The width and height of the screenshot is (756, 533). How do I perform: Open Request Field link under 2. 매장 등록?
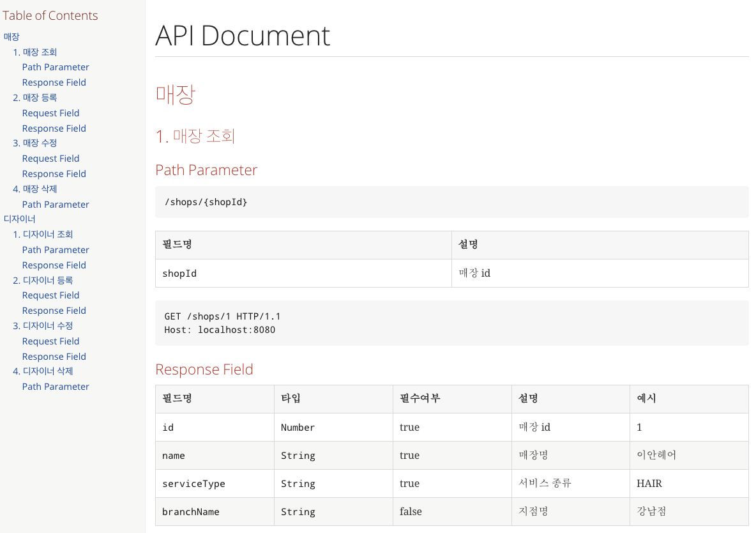[x=50, y=113]
